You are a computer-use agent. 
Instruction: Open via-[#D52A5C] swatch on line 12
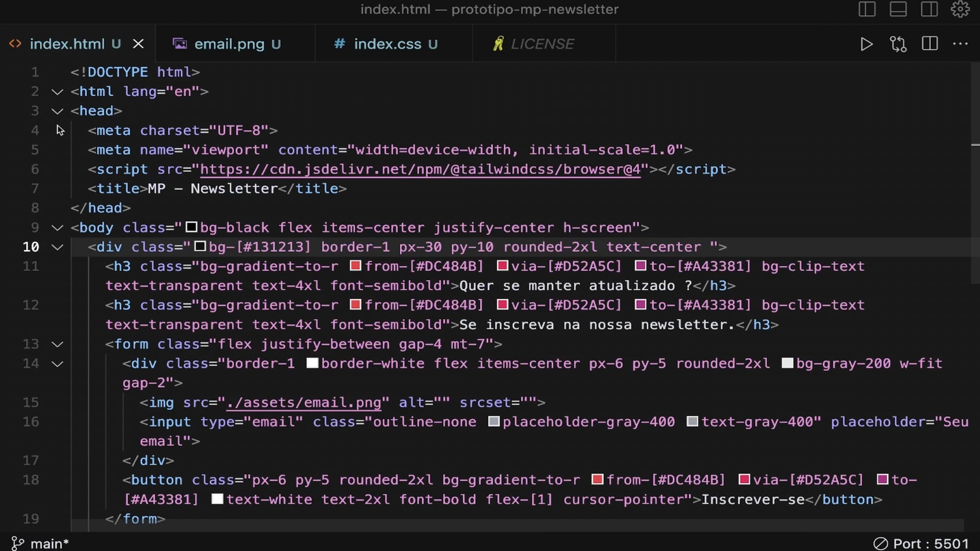click(x=502, y=305)
